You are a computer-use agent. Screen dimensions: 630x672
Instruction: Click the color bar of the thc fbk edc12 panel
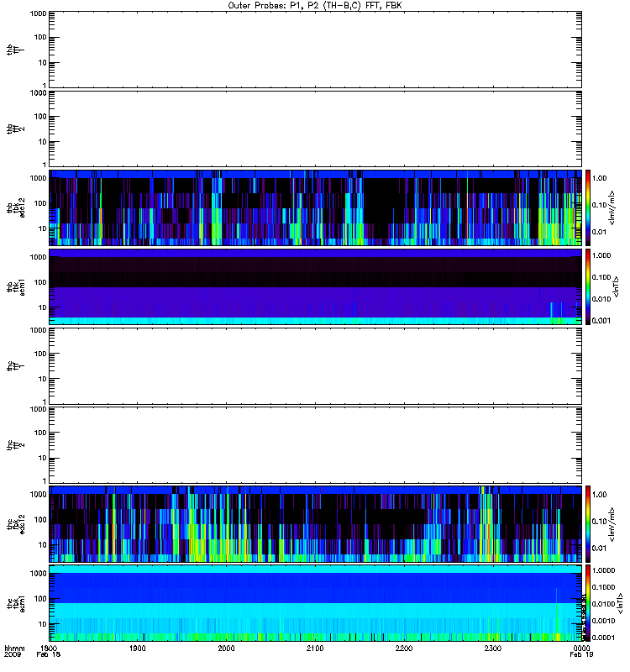(x=588, y=523)
